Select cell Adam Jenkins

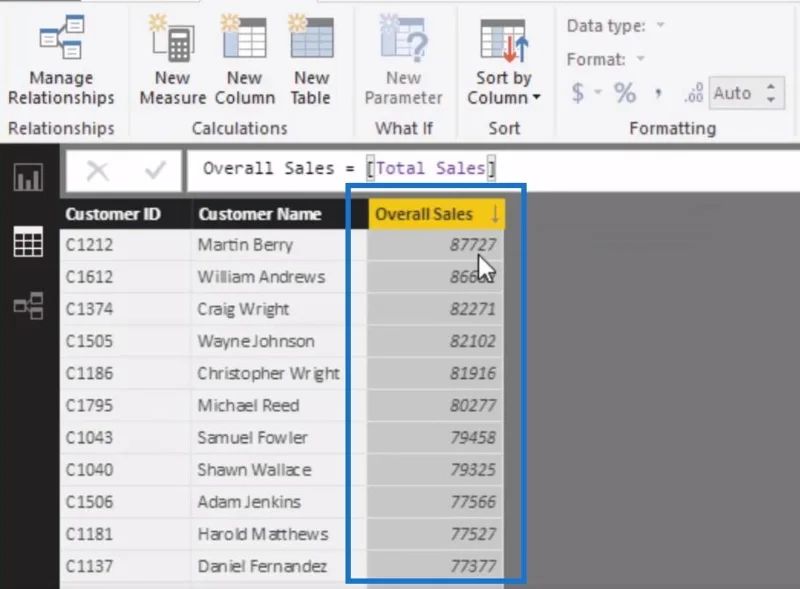[280, 502]
